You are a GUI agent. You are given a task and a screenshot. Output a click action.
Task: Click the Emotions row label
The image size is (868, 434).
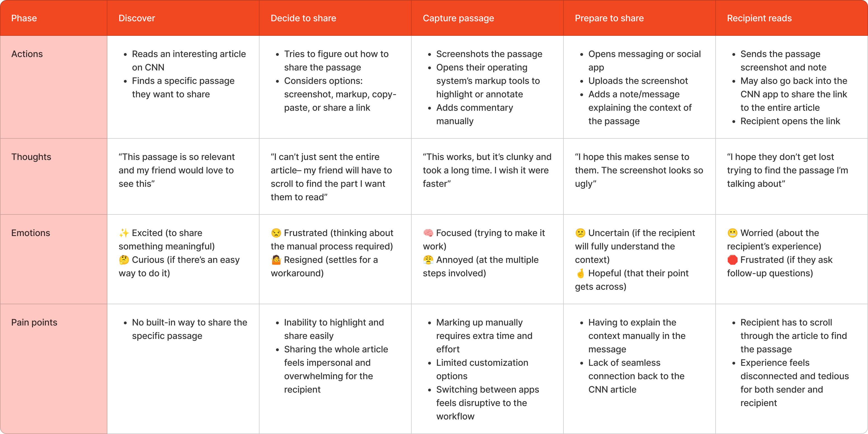(31, 233)
